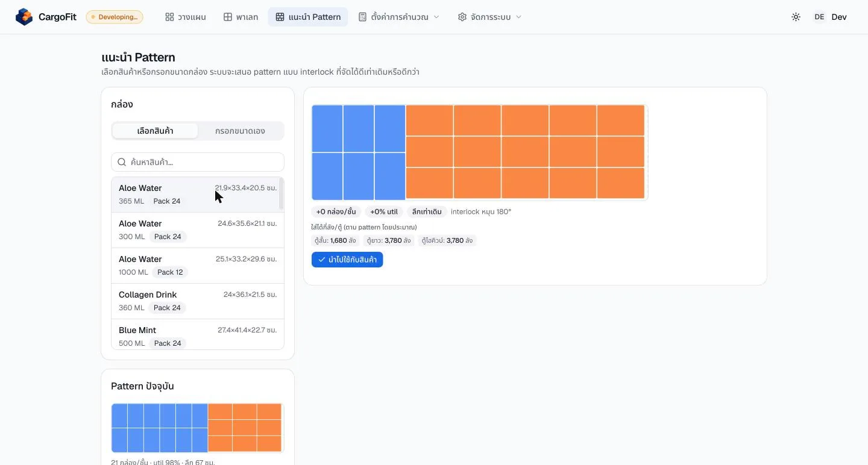Click the interlock หมุน 180° label

coord(481,212)
